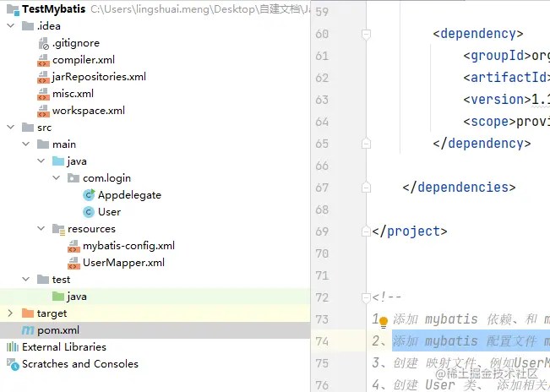Fold the closing dependency marker at line 65
This screenshot has width=550, height=392.
click(x=366, y=144)
